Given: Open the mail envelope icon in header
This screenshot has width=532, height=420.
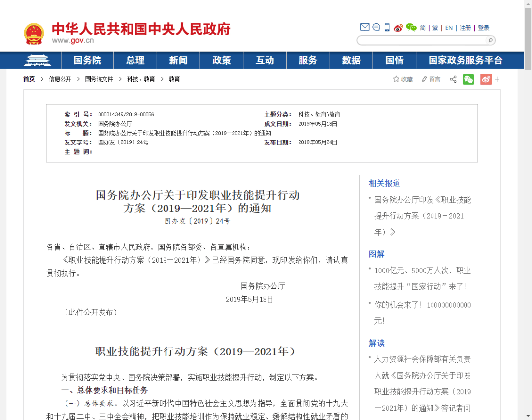Looking at the screenshot, I should point(365,27).
